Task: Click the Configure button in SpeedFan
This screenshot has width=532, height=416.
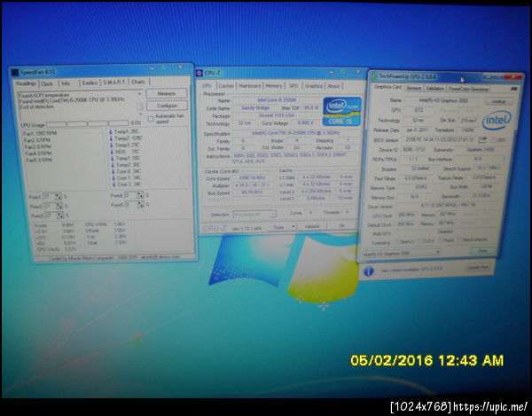Action: pos(167,106)
